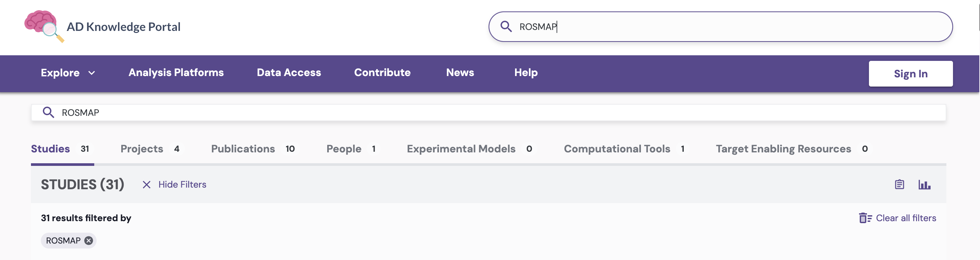The width and height of the screenshot is (980, 260).
Task: Click the trash icon for clearing filters
Action: 865,218
